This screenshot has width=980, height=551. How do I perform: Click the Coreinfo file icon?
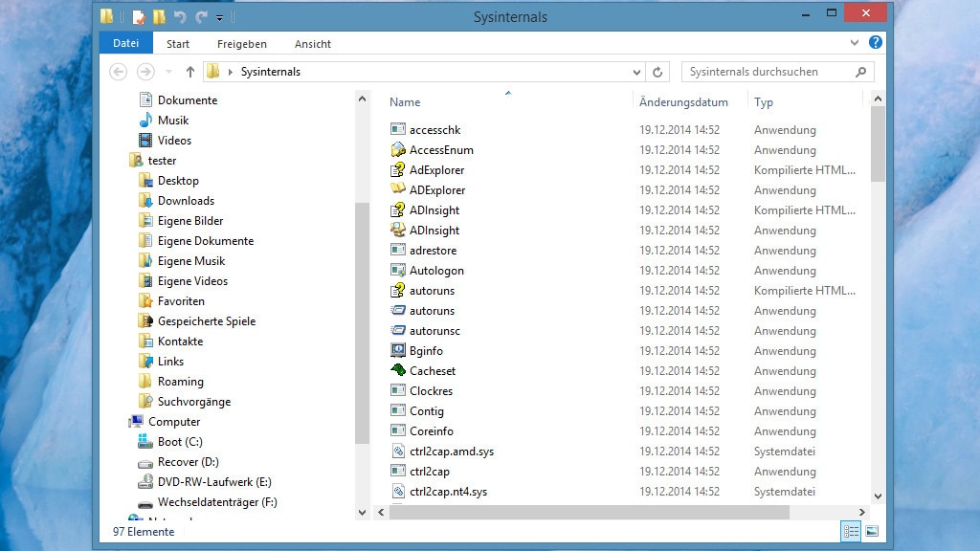point(397,430)
